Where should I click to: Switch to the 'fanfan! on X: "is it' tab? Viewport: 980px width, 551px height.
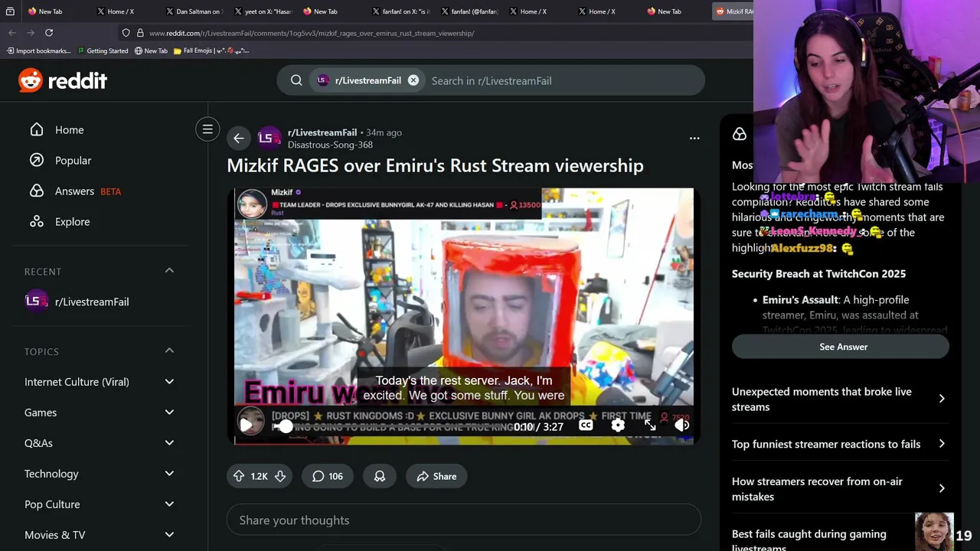coord(400,11)
